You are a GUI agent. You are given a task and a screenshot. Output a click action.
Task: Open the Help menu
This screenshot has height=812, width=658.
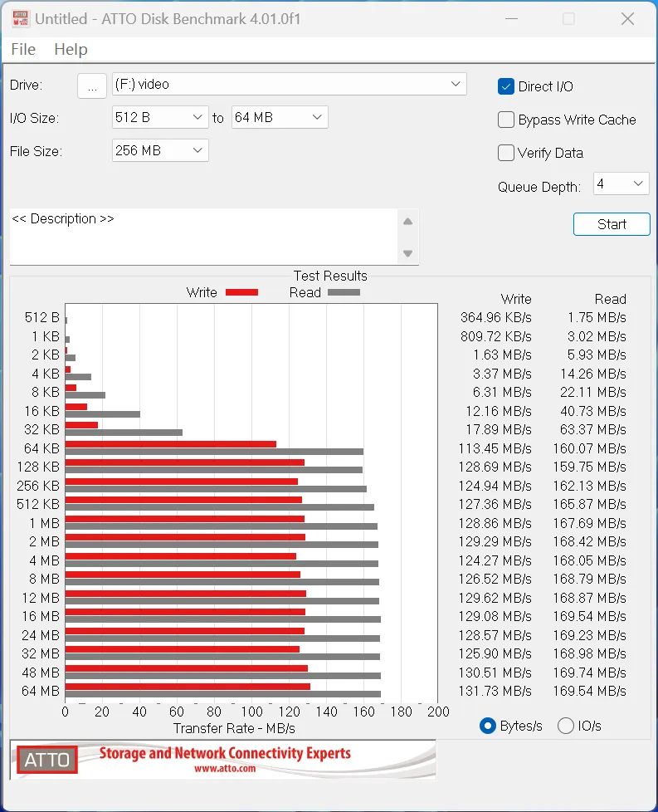coord(71,49)
